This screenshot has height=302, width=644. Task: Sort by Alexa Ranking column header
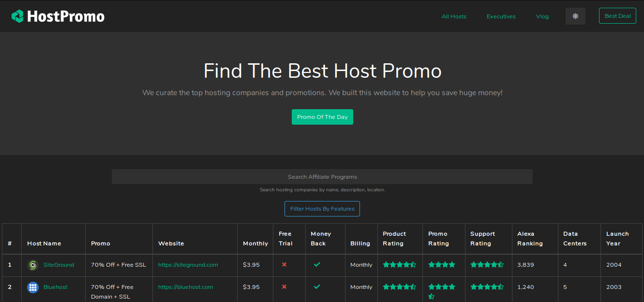[x=535, y=239]
